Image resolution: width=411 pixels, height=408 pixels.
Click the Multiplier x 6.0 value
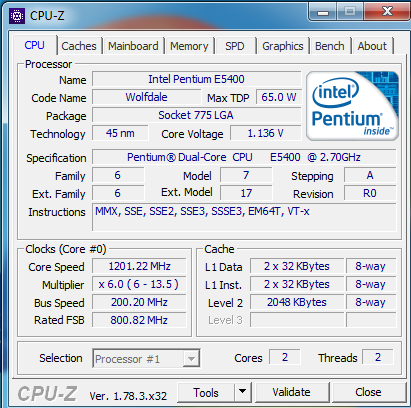tap(139, 284)
